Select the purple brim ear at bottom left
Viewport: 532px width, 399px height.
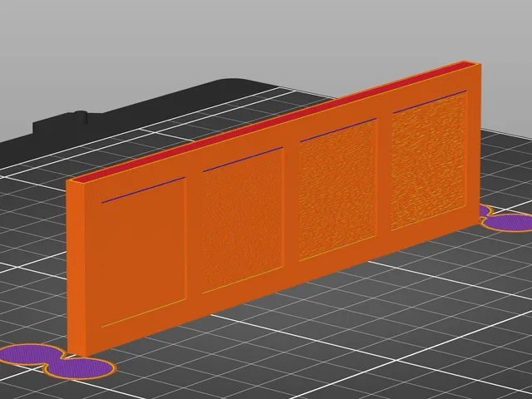click(x=56, y=362)
